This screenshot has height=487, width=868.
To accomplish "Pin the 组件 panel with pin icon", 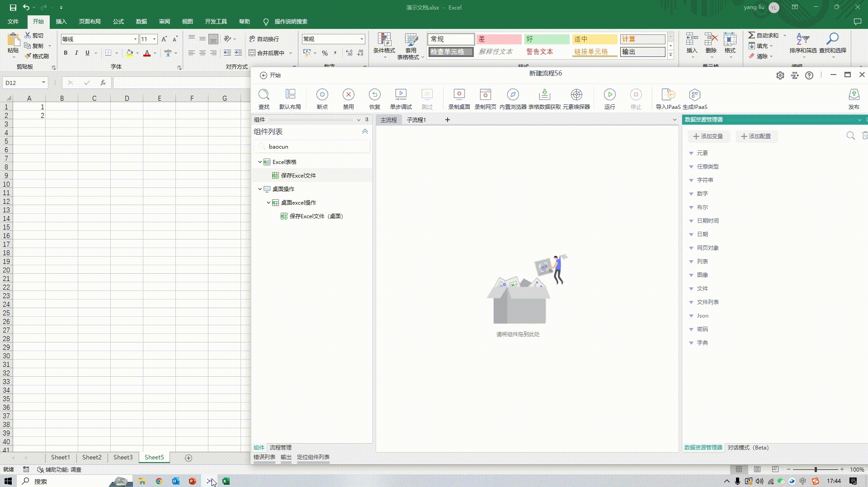I will [x=367, y=120].
